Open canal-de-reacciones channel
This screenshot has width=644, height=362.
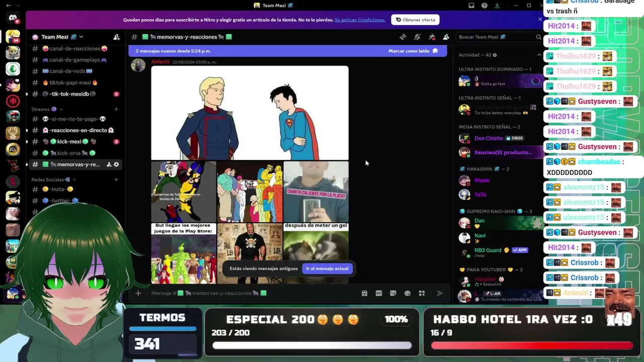click(74, 49)
